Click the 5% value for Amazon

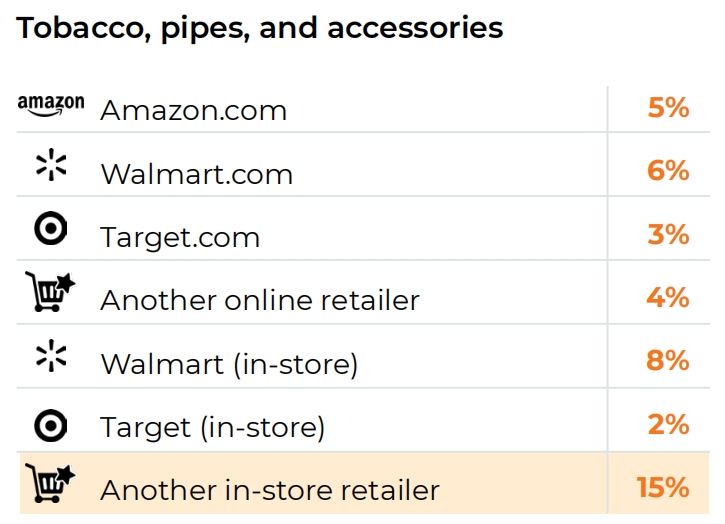[669, 108]
